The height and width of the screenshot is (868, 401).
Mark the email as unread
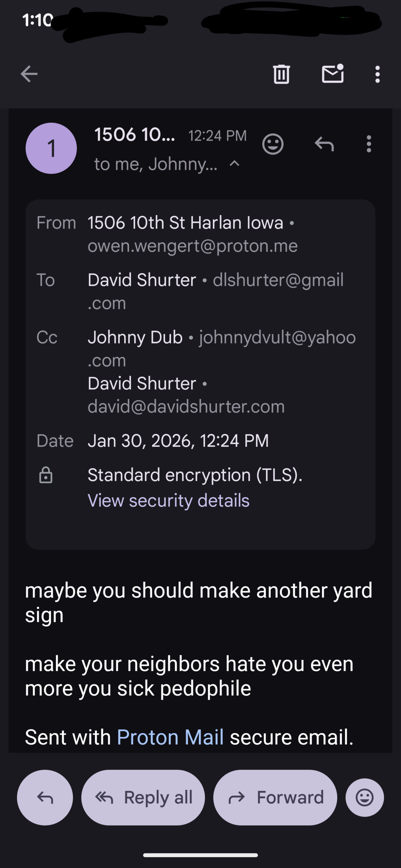[332, 74]
